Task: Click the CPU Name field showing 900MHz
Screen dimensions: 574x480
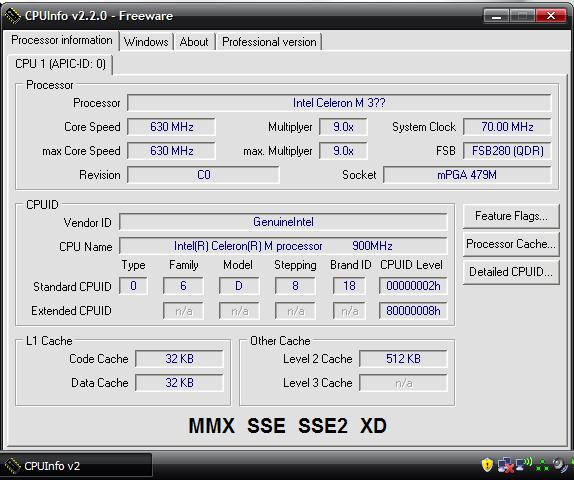Action: tap(283, 246)
